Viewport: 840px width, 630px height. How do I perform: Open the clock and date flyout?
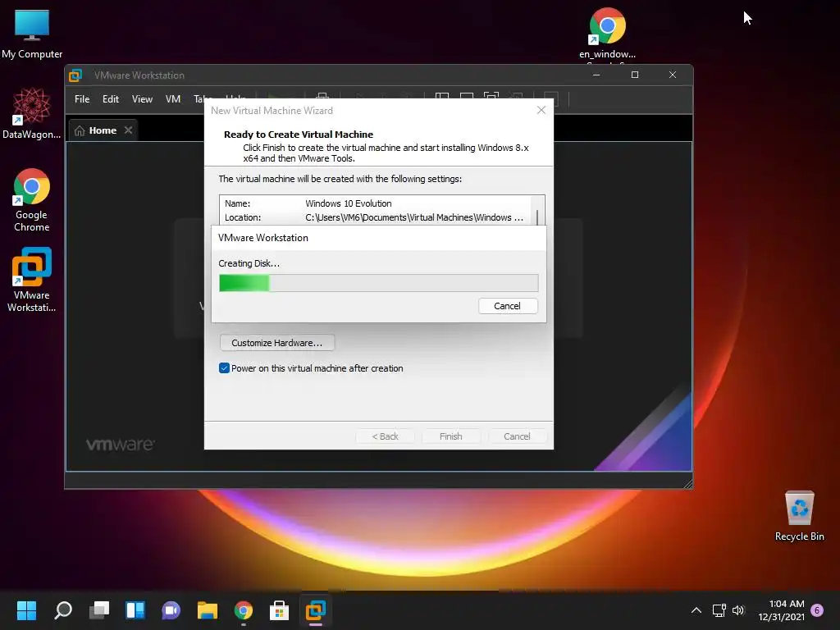point(782,610)
